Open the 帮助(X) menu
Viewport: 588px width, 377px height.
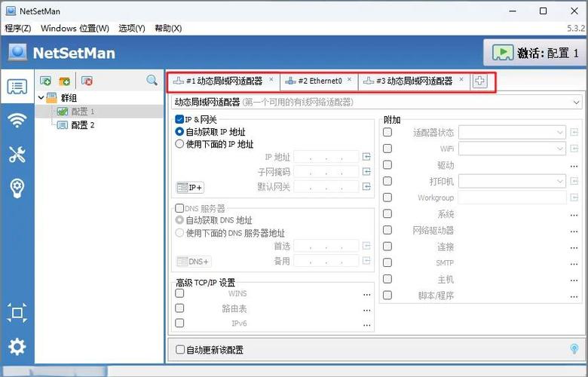(168, 28)
